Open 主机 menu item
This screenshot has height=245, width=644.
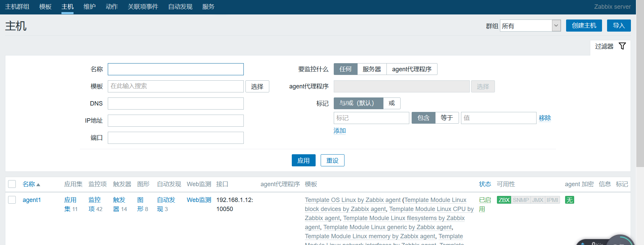coord(67,7)
